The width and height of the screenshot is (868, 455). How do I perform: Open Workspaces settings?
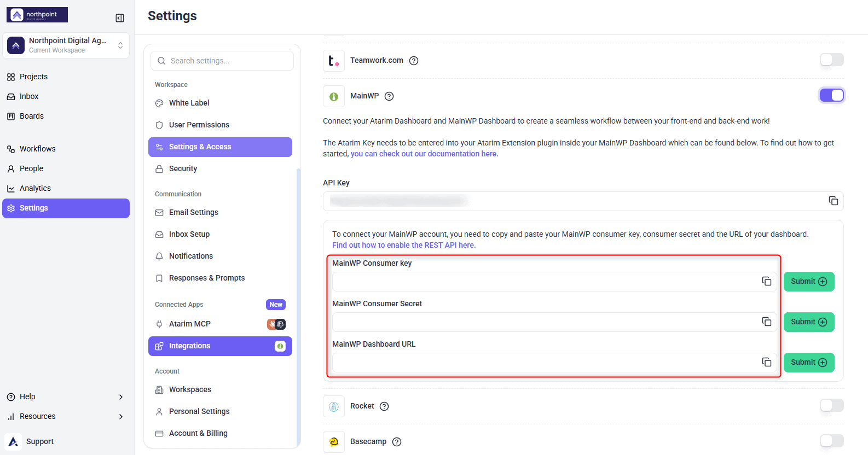click(x=220, y=390)
